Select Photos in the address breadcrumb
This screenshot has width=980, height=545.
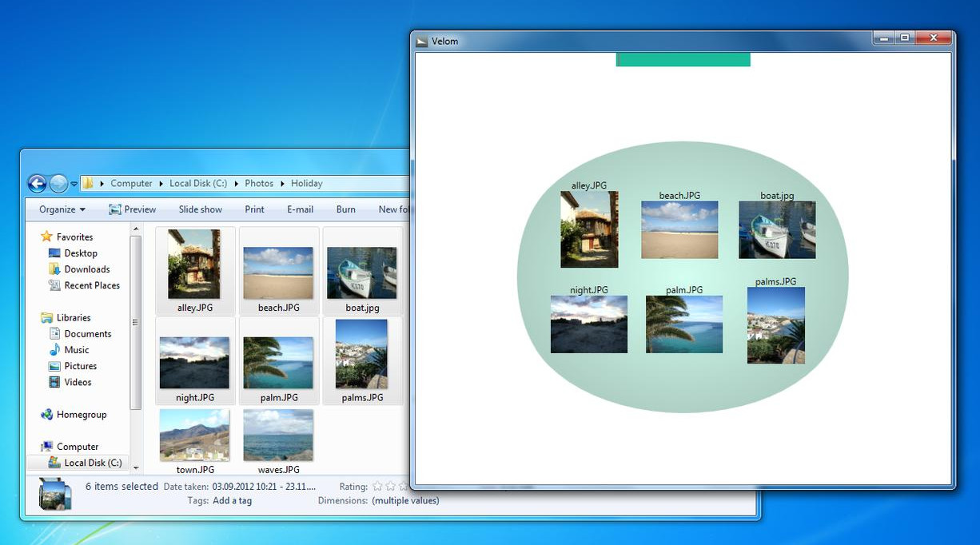[259, 183]
